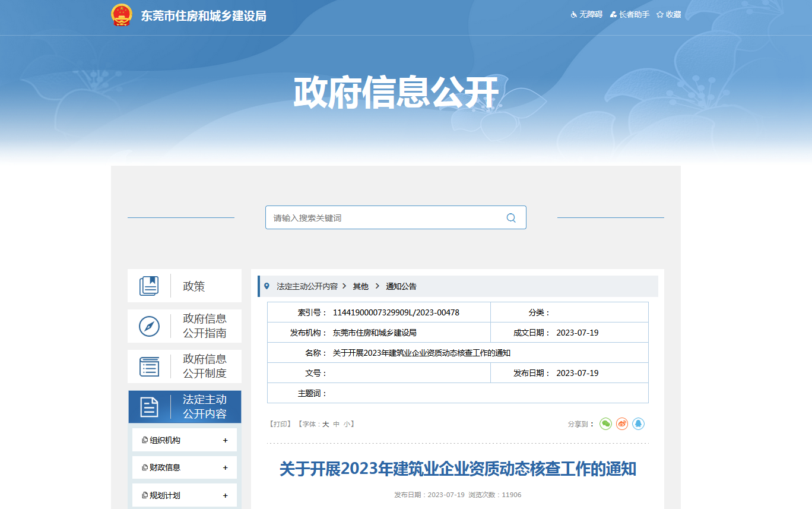
Task: Share the notice to WeChat
Action: tap(605, 423)
